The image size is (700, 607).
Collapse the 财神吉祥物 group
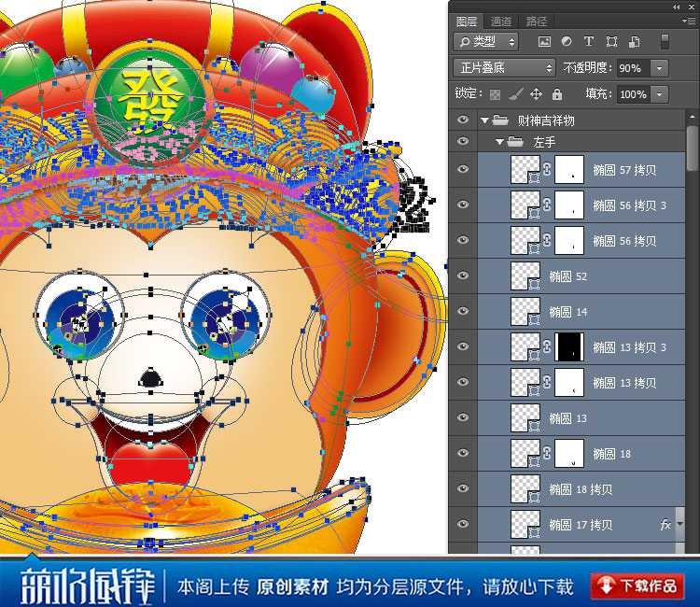484,120
